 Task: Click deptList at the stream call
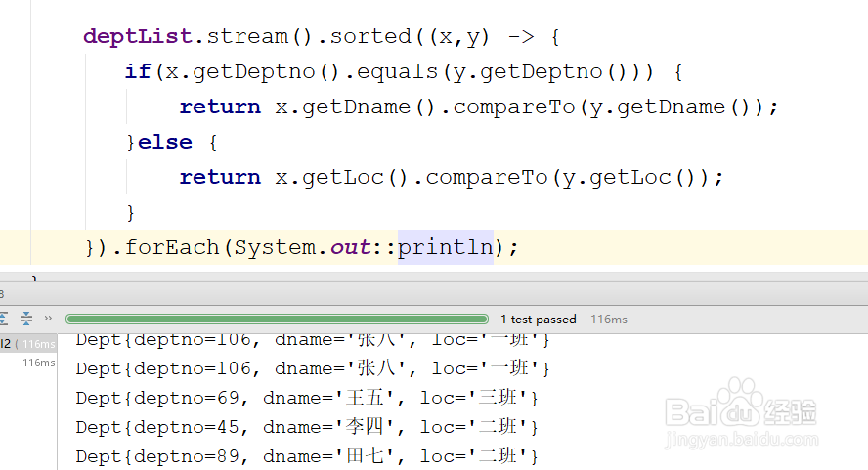click(137, 36)
